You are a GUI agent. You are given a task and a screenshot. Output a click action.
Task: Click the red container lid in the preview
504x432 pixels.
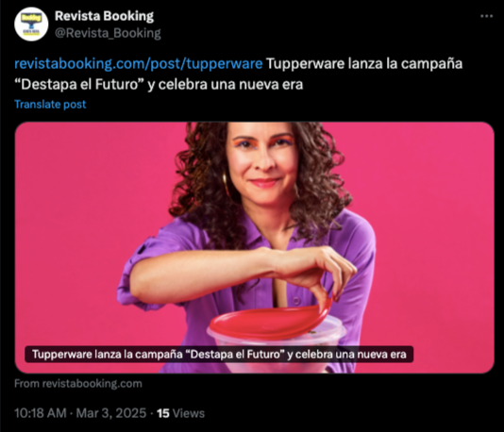(271, 321)
